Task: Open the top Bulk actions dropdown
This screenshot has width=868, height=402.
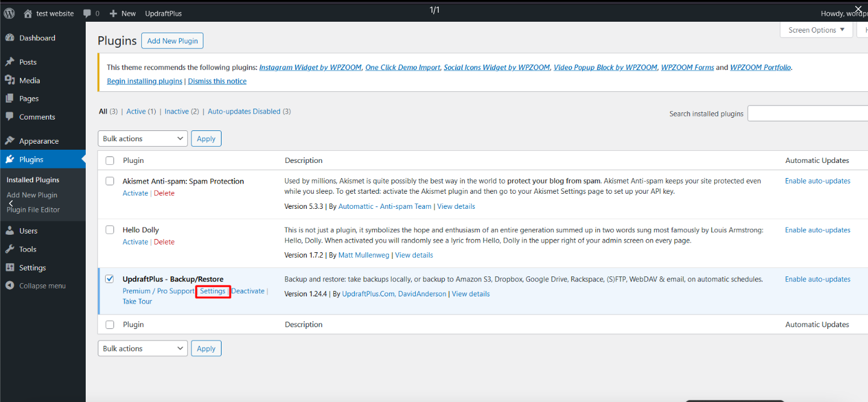Action: 142,139
